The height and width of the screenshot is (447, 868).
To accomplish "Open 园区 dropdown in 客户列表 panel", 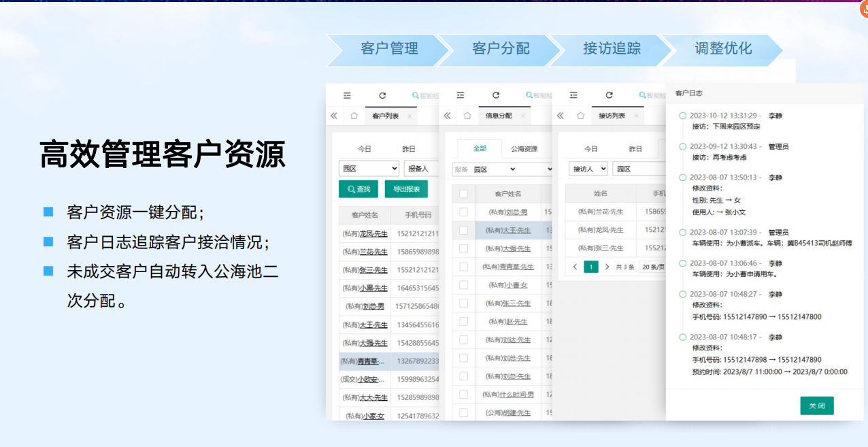I will pos(369,169).
